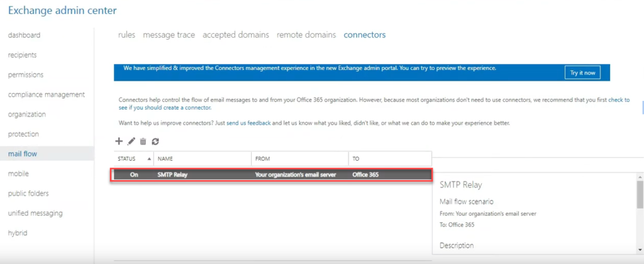The height and width of the screenshot is (264, 644).
Task: Open the rules tab
Action: pos(126,35)
